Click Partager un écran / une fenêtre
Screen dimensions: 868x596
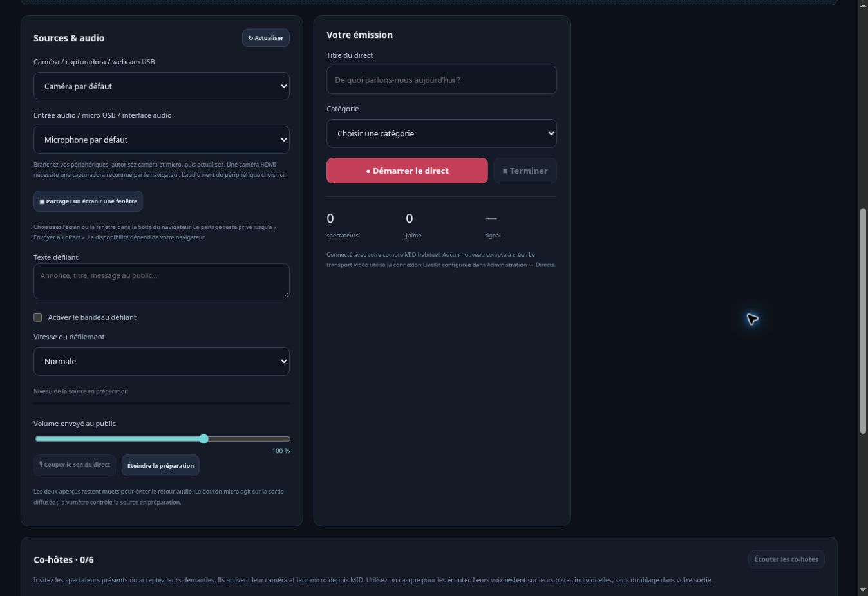(x=88, y=201)
